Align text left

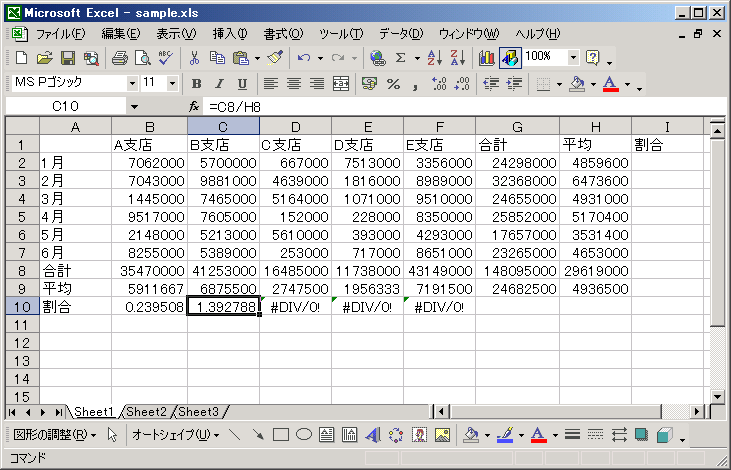(271, 84)
